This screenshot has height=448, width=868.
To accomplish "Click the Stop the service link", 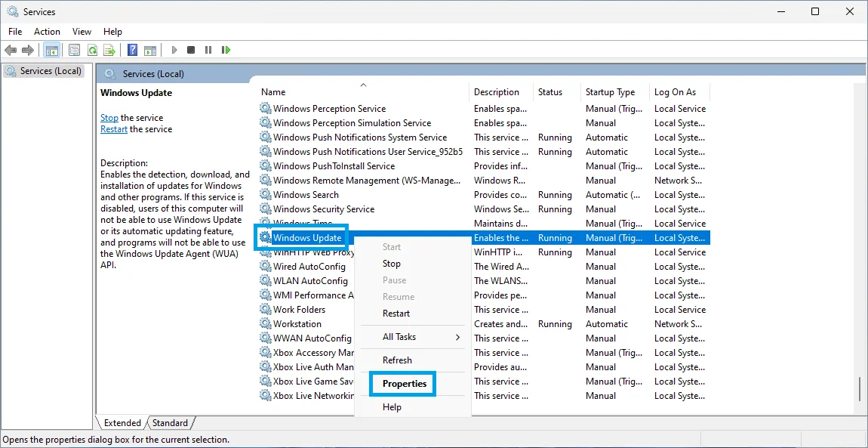I will tap(109, 118).
